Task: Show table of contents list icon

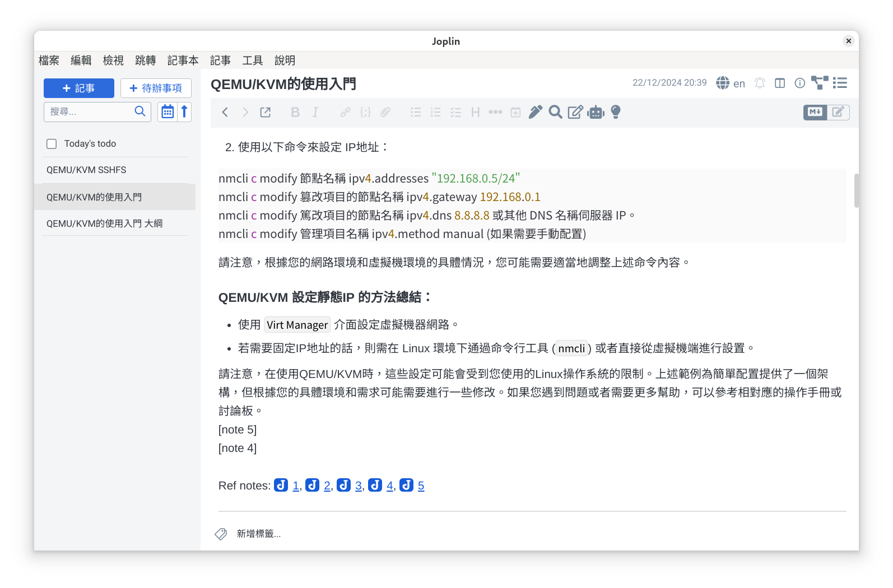Action: tap(840, 83)
